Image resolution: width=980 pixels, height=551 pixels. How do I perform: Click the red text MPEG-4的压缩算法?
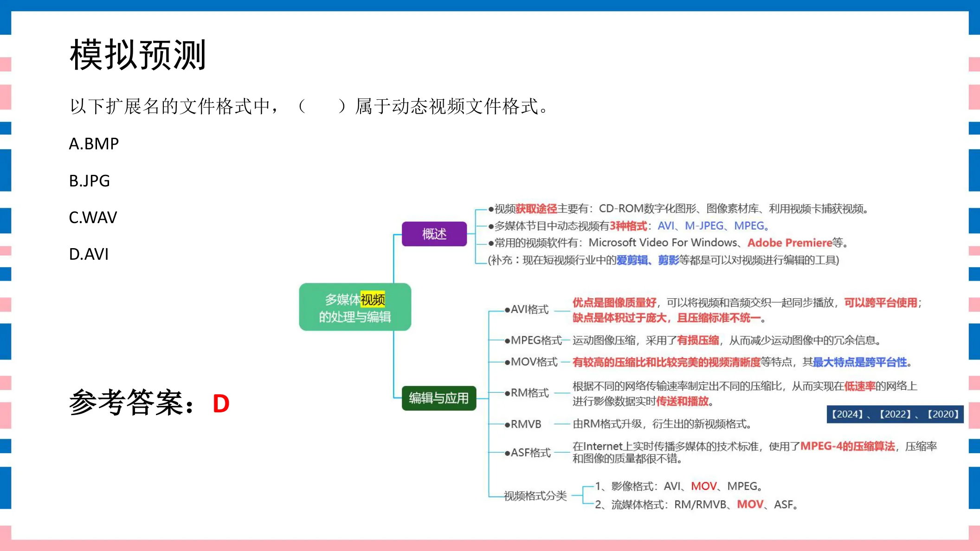click(x=848, y=446)
